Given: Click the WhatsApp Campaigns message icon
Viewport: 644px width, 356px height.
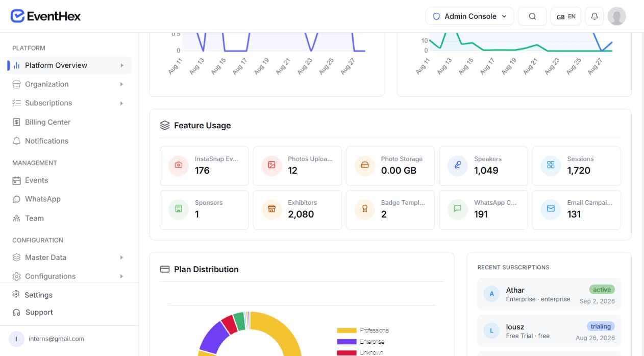Looking at the screenshot, I should (458, 209).
